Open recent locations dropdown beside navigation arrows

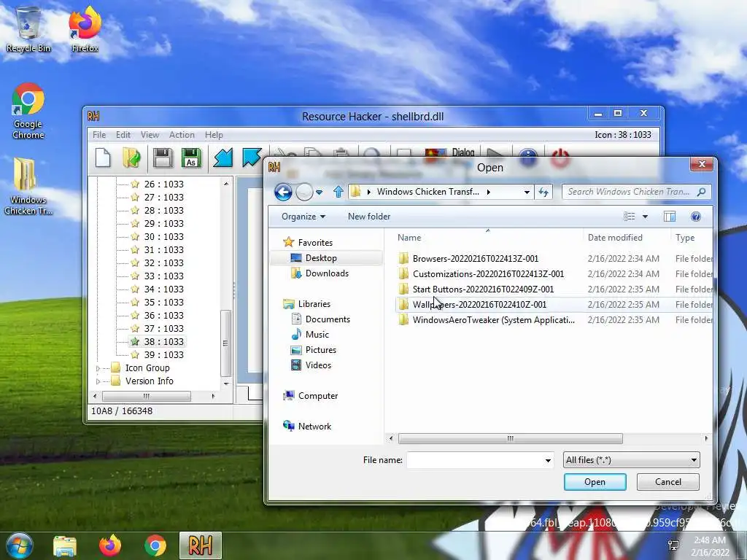tap(320, 192)
